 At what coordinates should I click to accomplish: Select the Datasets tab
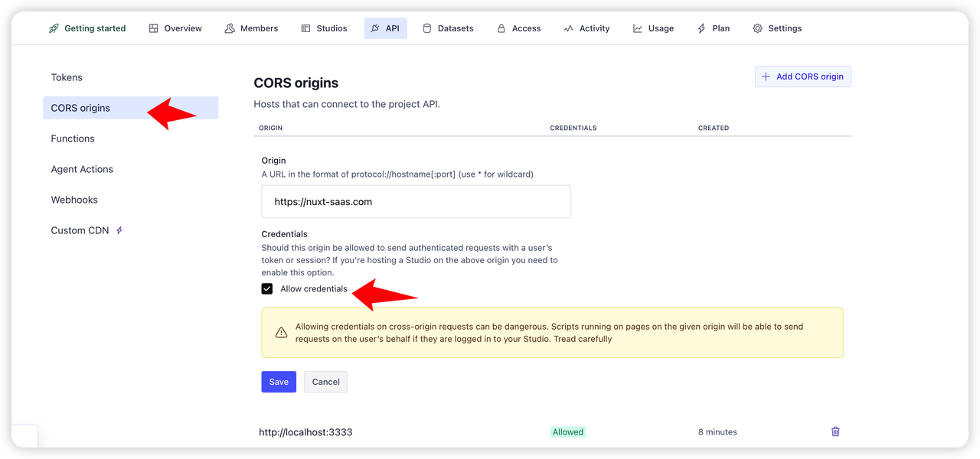(448, 28)
